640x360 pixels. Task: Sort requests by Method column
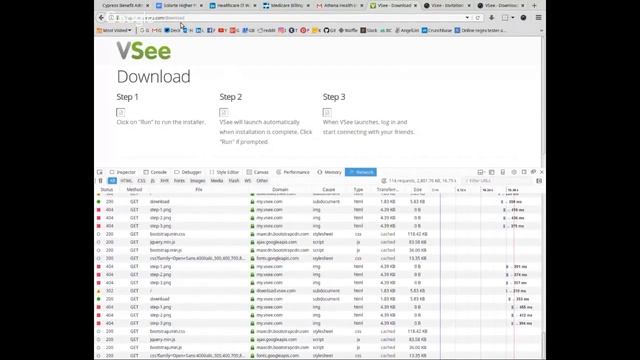click(x=134, y=190)
